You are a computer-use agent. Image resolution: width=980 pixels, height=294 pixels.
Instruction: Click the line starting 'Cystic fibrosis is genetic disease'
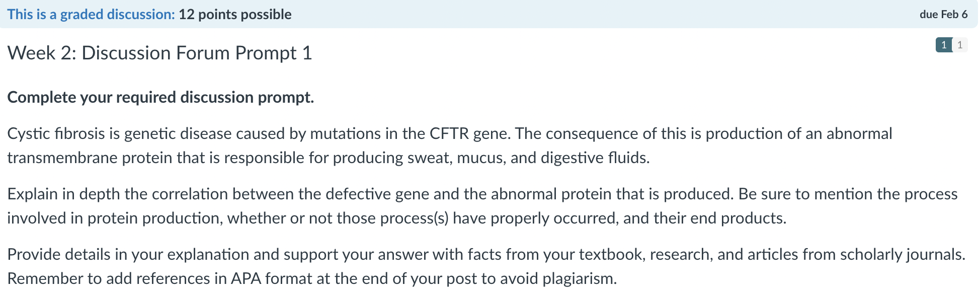450,133
